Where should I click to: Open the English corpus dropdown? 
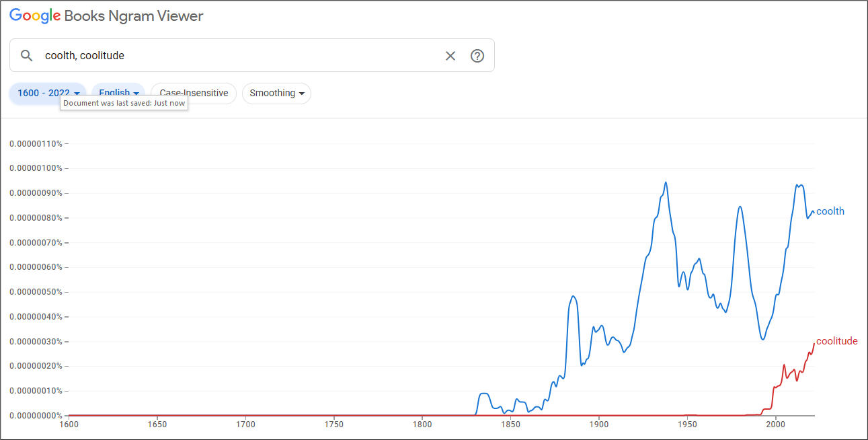119,94
